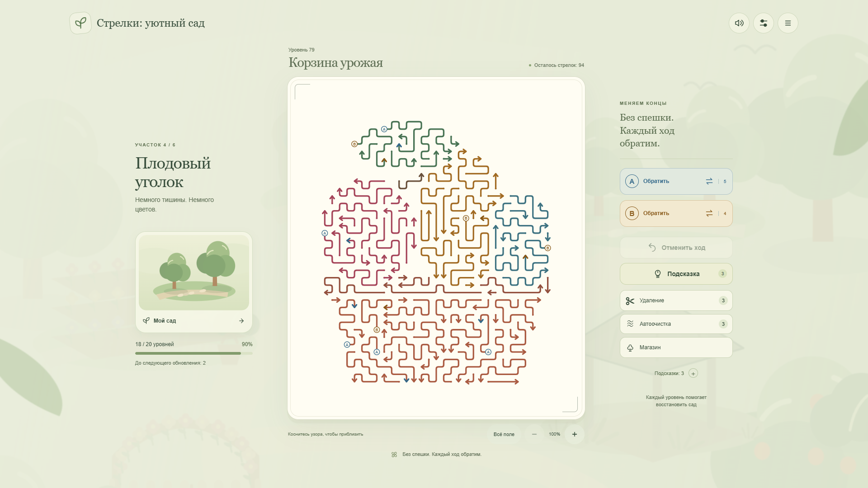Click the 100% zoom value
This screenshot has height=488, width=868.
[554, 434]
